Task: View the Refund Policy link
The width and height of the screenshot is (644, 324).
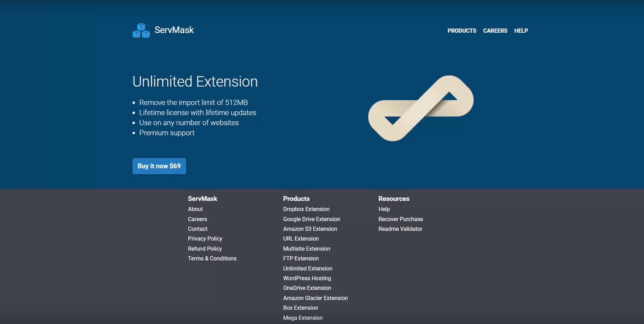Action: 205,249
